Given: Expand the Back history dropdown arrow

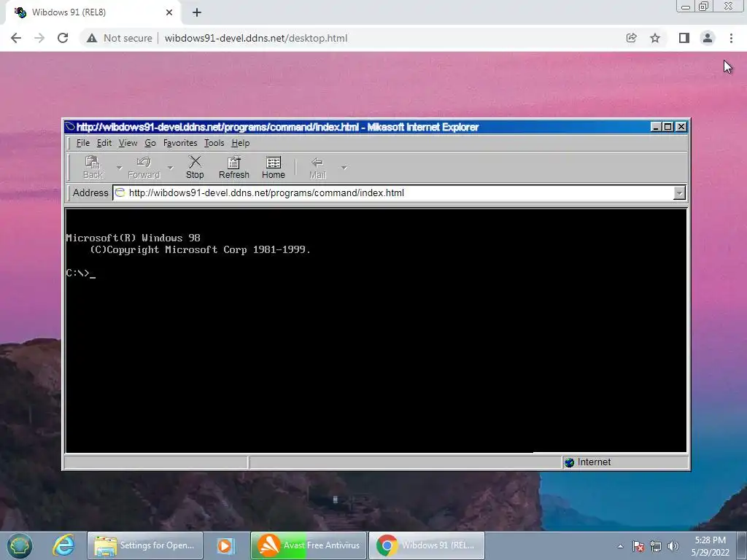Looking at the screenshot, I should 119,168.
